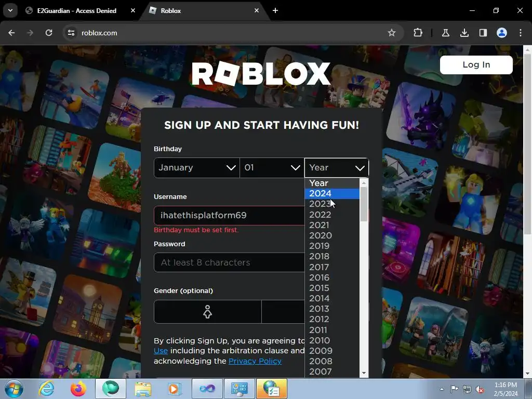
Task: Close the E2Guardian - Access Denied tab
Action: click(133, 10)
